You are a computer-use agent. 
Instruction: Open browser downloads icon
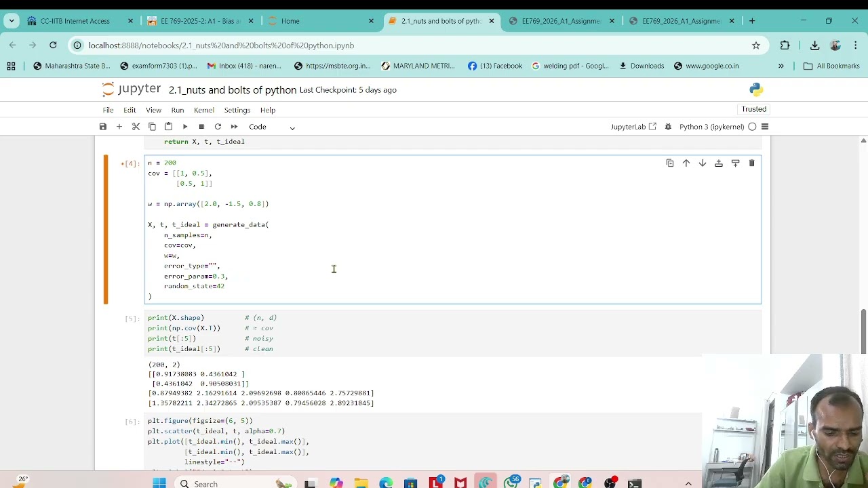[814, 45]
